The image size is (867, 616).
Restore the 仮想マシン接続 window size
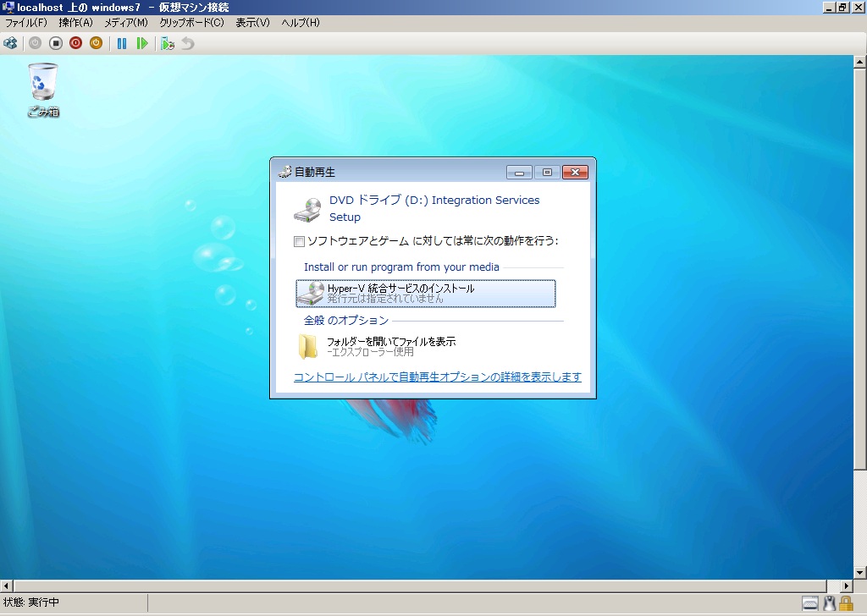[842, 7]
